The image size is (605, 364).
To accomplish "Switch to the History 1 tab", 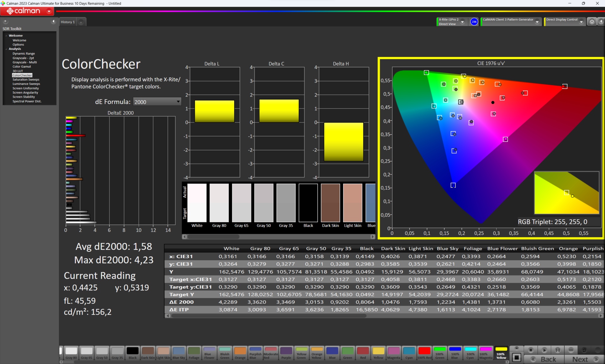I will coord(68,22).
